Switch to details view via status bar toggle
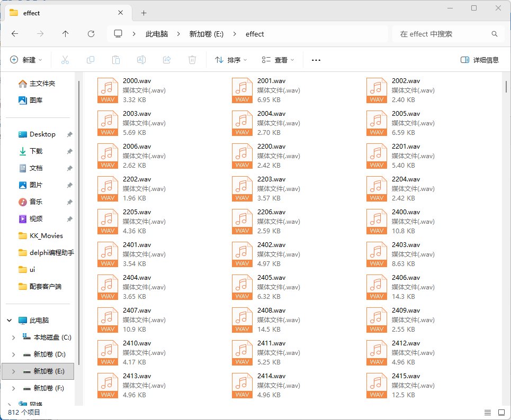 tap(488, 412)
